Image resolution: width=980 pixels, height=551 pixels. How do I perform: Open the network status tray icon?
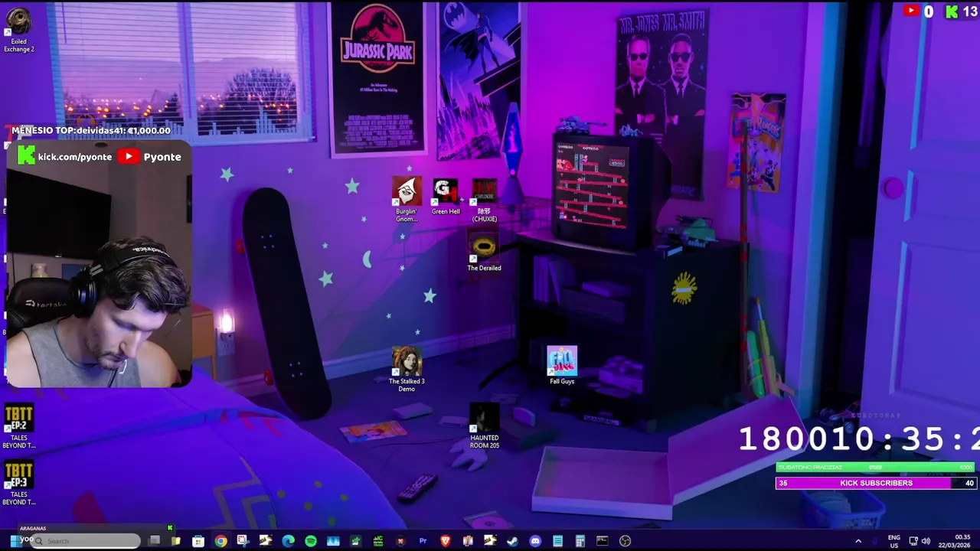(914, 541)
